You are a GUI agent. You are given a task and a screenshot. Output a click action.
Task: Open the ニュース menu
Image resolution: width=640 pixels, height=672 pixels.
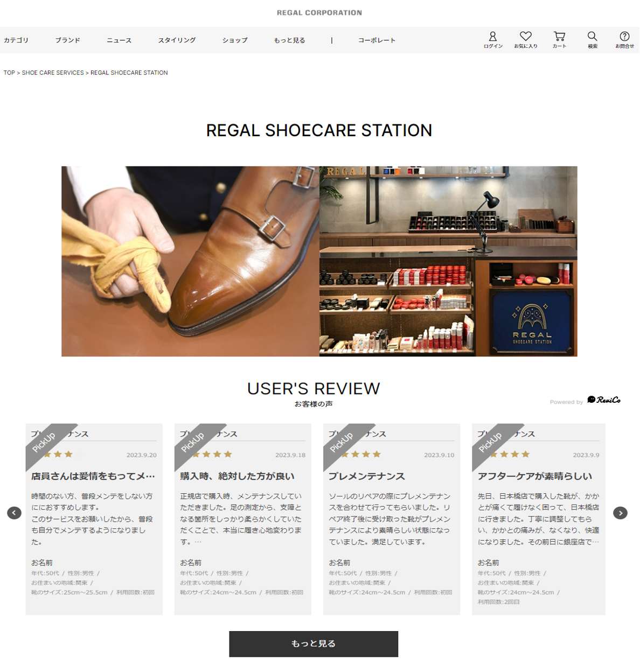click(x=119, y=40)
